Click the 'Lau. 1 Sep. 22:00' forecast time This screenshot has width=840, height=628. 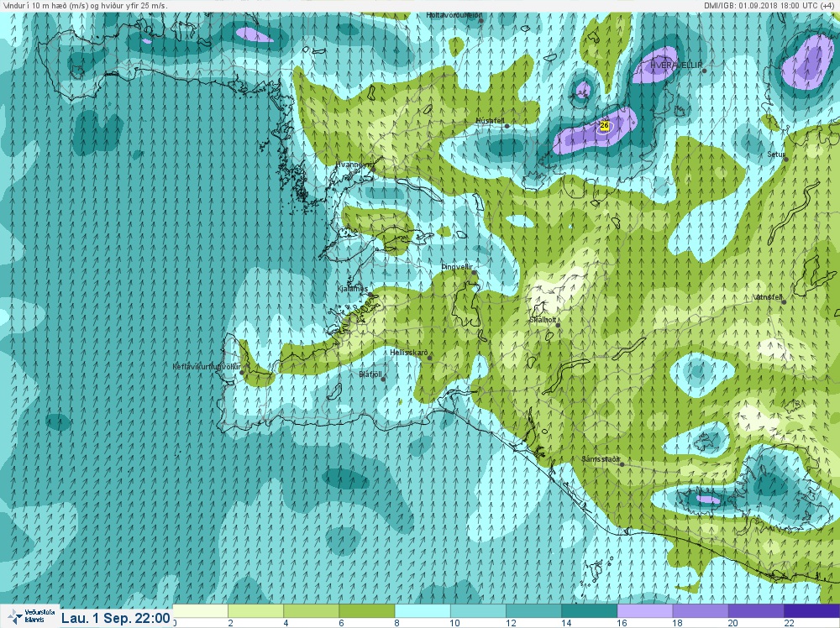coord(116,618)
